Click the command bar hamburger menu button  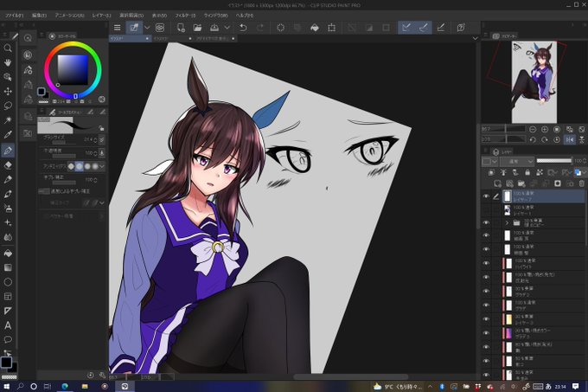coord(117,28)
